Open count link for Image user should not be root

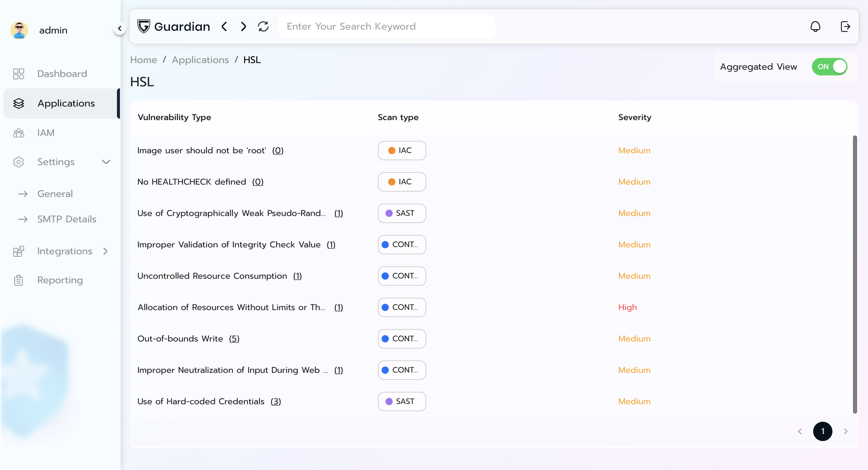click(278, 150)
